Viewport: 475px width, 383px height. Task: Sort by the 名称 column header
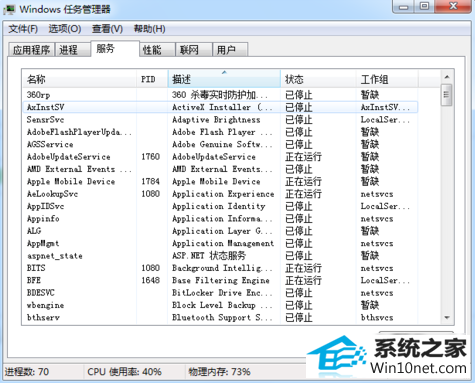point(79,79)
